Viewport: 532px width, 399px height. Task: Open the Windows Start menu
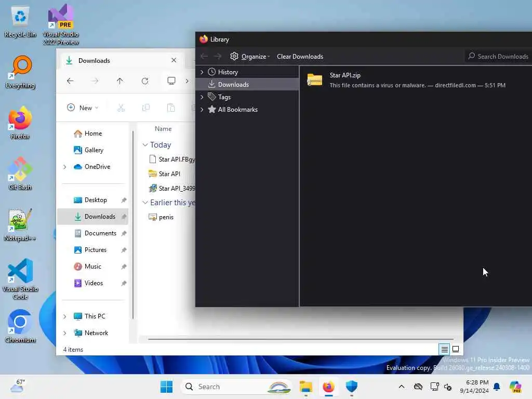166,387
